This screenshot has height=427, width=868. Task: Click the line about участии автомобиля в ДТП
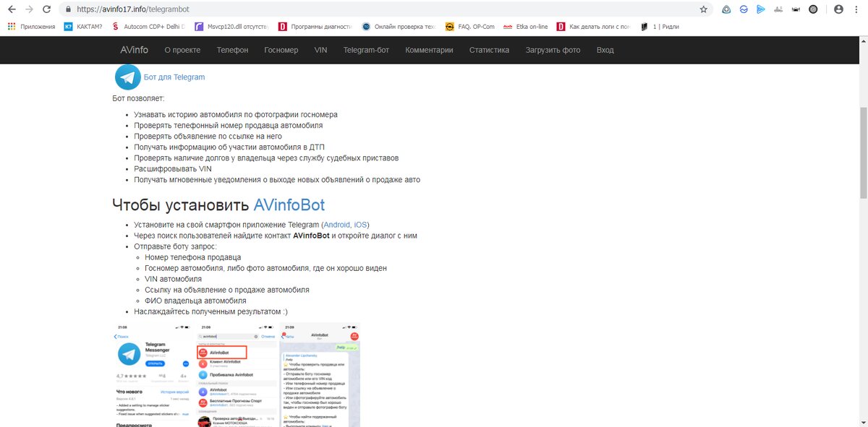(229, 147)
